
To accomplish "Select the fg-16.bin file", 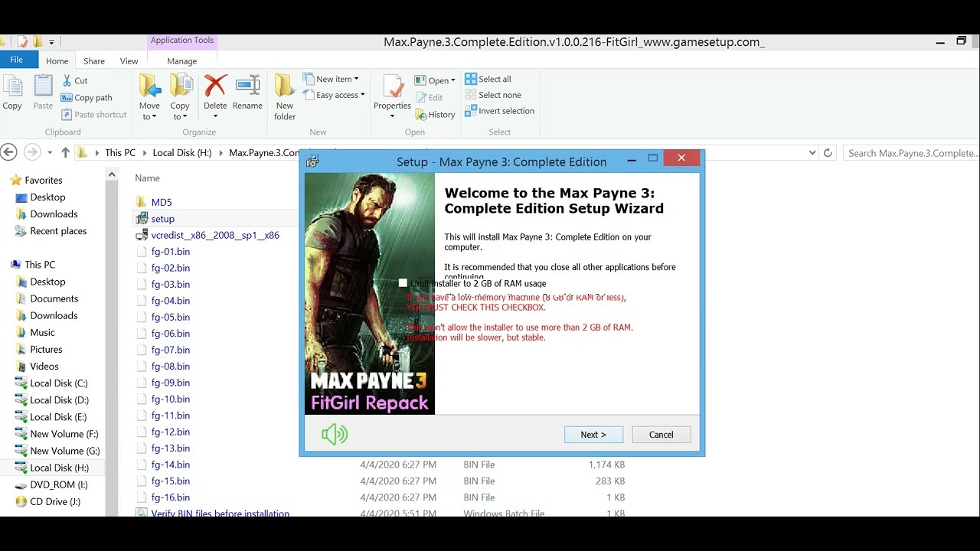I will 171,497.
